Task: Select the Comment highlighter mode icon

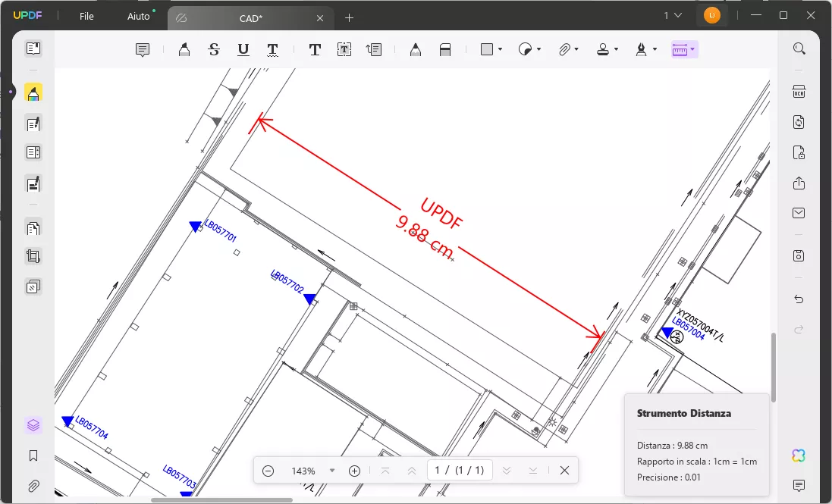Action: (33, 93)
